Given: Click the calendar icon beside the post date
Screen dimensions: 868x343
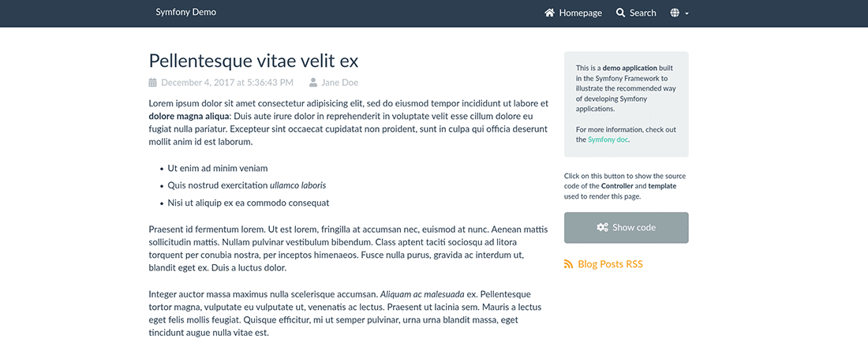Looking at the screenshot, I should [x=153, y=82].
